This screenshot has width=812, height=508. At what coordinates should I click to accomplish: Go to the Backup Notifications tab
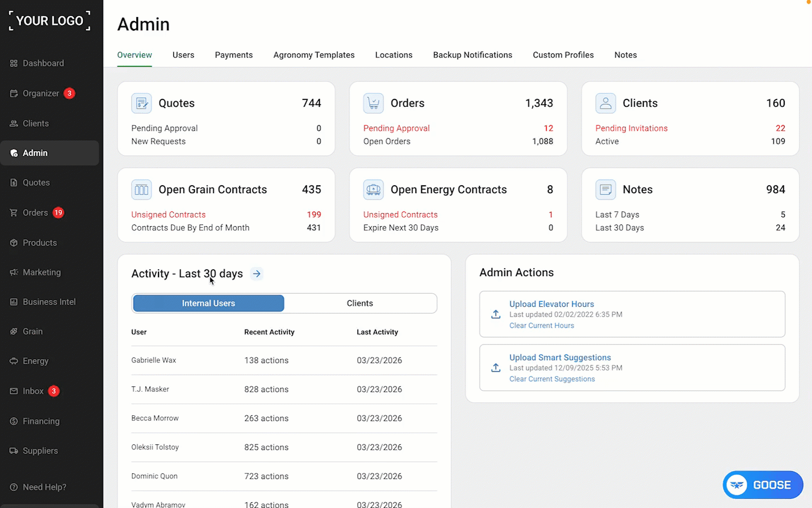click(x=472, y=55)
